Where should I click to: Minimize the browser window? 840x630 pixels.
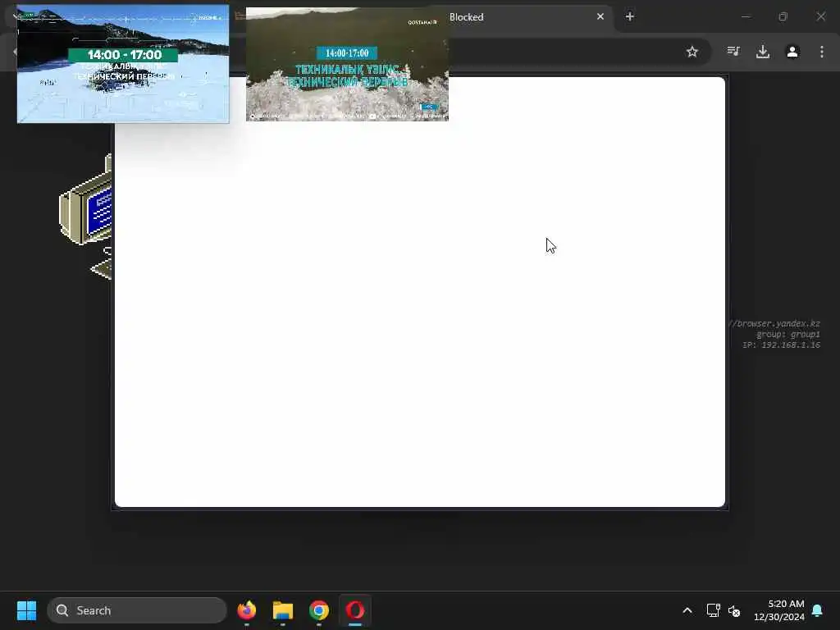(x=746, y=16)
